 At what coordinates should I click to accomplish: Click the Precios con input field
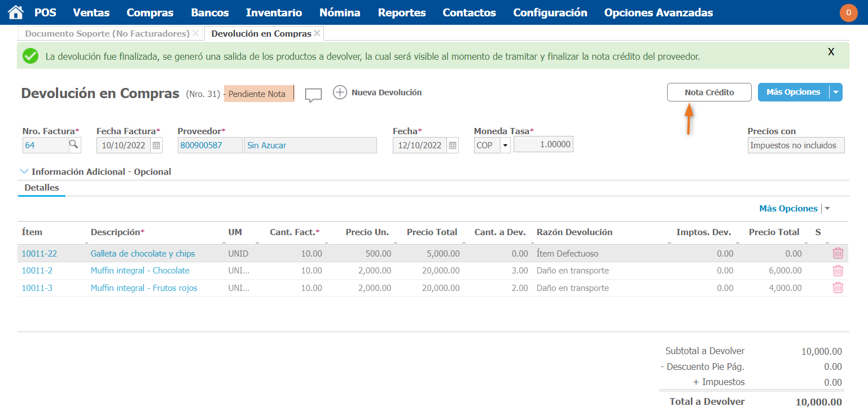tap(796, 145)
